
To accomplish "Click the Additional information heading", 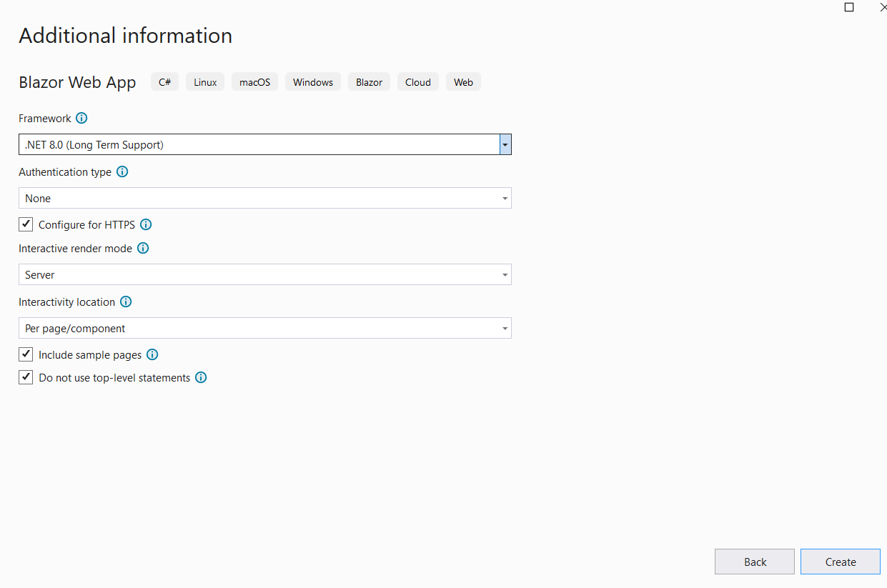I will tap(126, 36).
